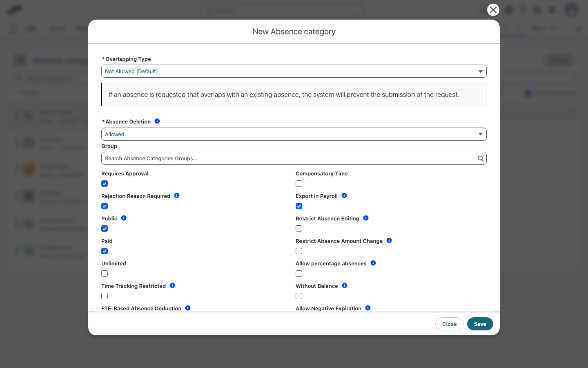Screen dimensions: 588x368
Task: Open FTE-Based Absence Deduction info icon
Action: (188, 308)
